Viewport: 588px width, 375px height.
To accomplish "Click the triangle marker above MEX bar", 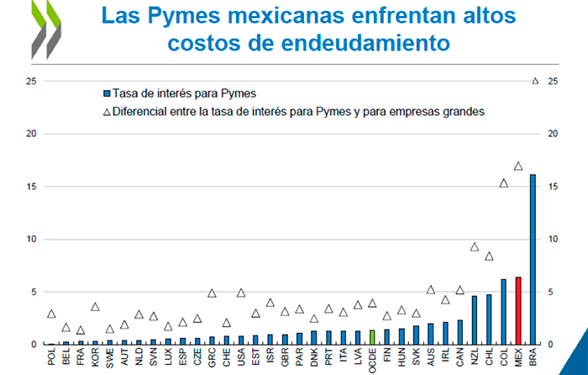I will pyautogui.click(x=518, y=166).
